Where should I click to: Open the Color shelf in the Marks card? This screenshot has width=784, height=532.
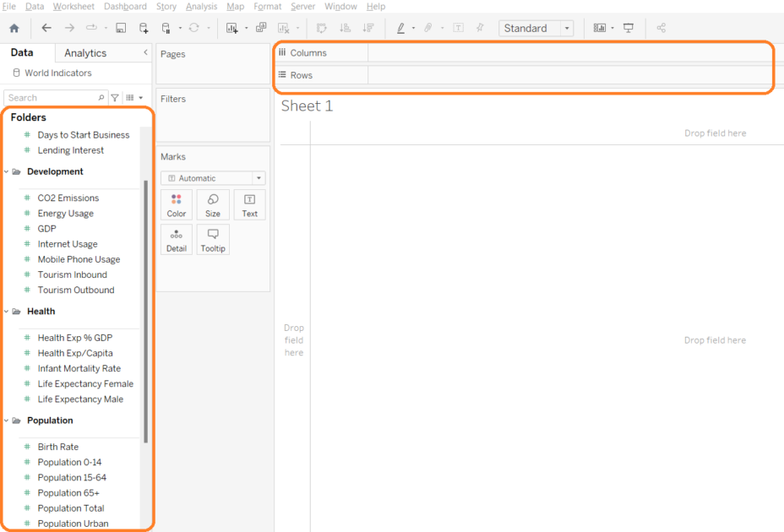pos(177,204)
